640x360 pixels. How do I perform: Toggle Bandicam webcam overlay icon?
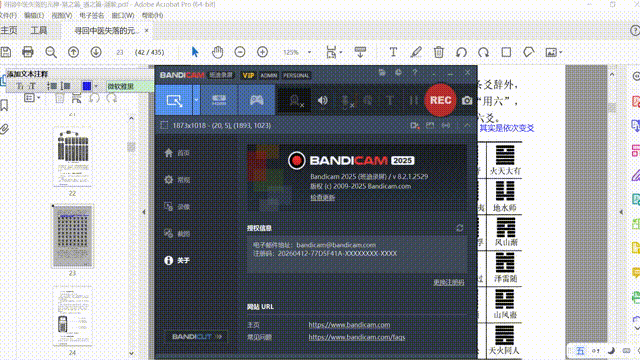click(x=295, y=100)
